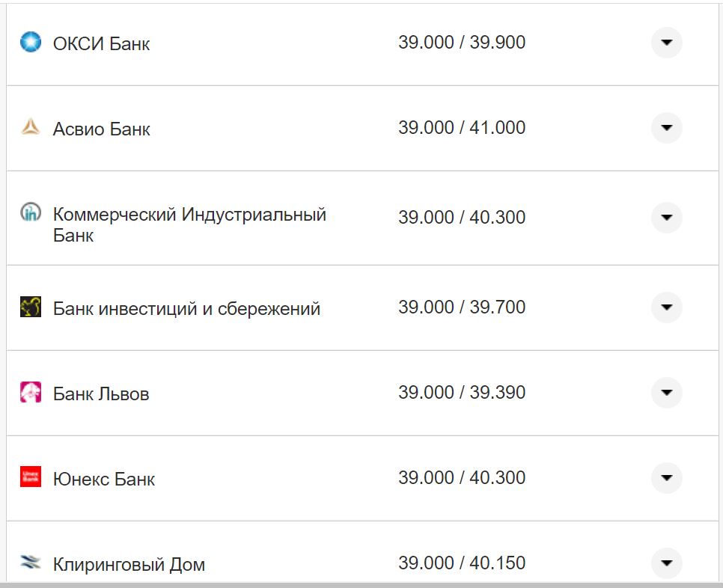Expand the Юнекс Банк dropdown arrow
The image size is (723, 588).
pyautogui.click(x=665, y=478)
